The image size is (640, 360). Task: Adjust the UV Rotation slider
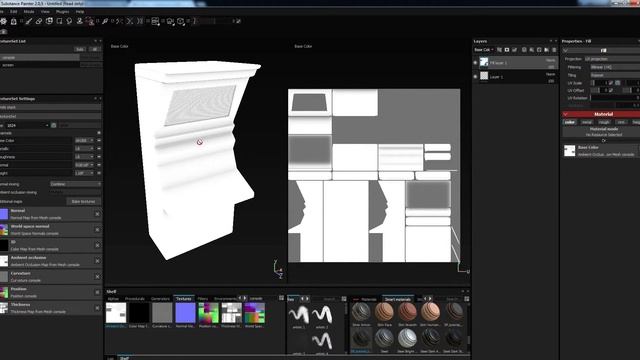615,98
